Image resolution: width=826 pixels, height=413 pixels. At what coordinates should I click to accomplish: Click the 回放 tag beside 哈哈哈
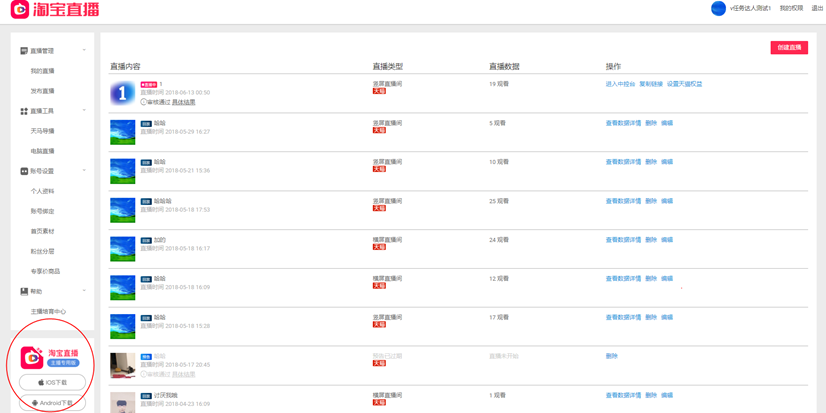click(146, 201)
